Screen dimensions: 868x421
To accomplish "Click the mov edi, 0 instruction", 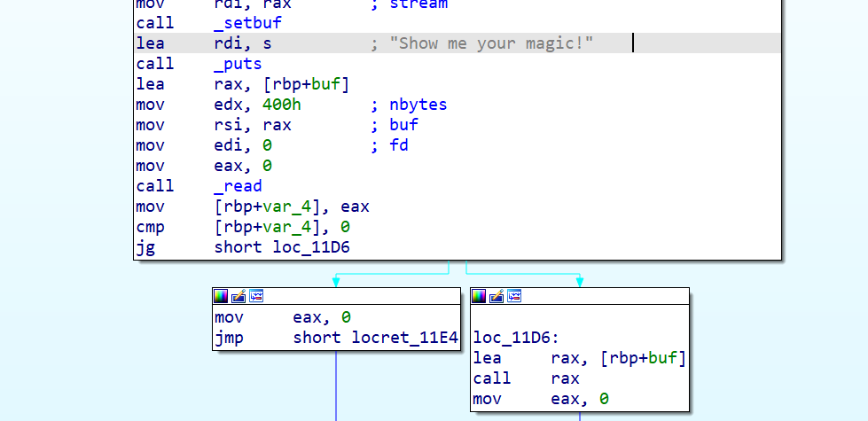I will pyautogui.click(x=204, y=145).
